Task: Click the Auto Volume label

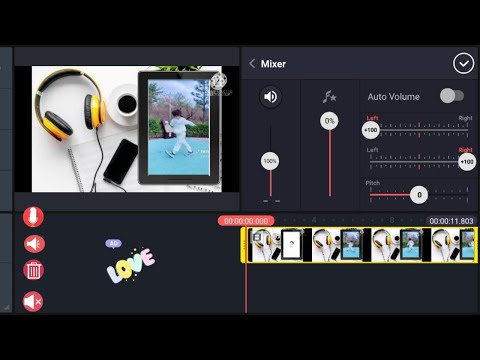Action: pos(394,97)
